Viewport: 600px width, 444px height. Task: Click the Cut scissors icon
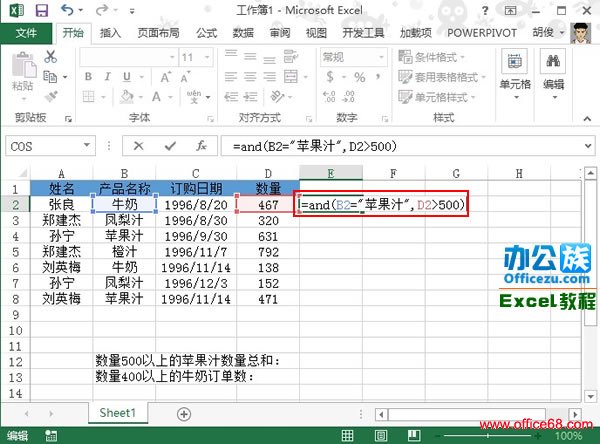click(50, 57)
